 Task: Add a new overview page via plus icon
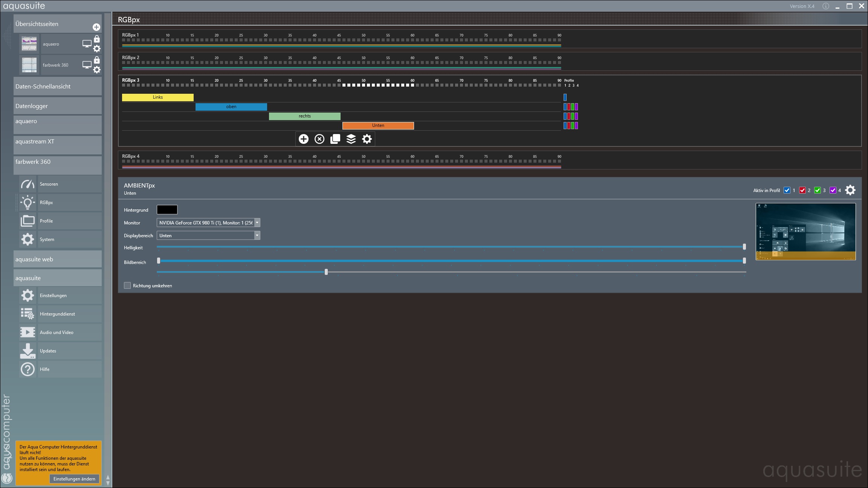[x=96, y=27]
